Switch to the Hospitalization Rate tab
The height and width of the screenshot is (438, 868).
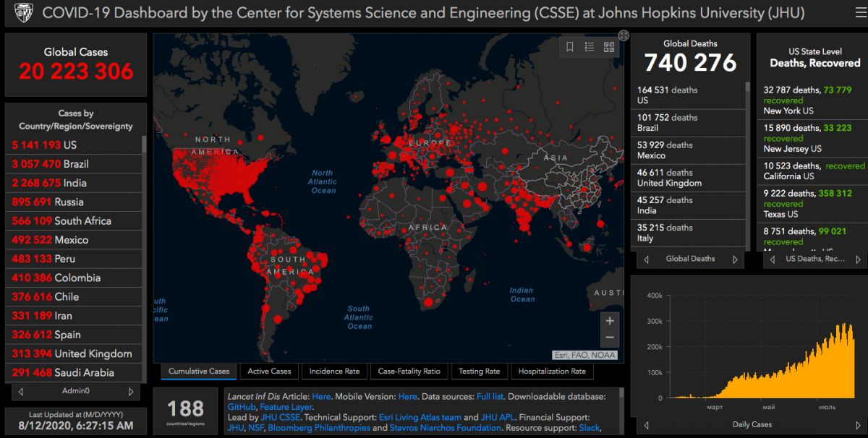pos(552,372)
